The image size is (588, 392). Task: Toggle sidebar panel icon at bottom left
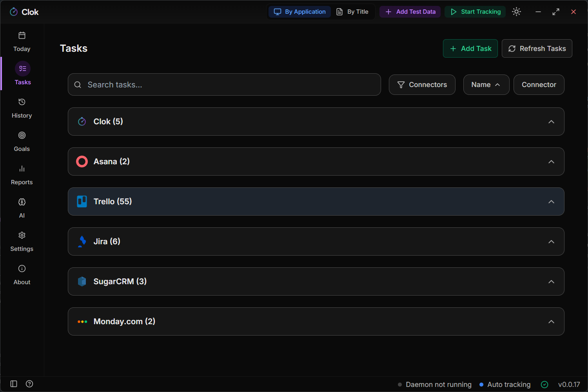(x=14, y=384)
